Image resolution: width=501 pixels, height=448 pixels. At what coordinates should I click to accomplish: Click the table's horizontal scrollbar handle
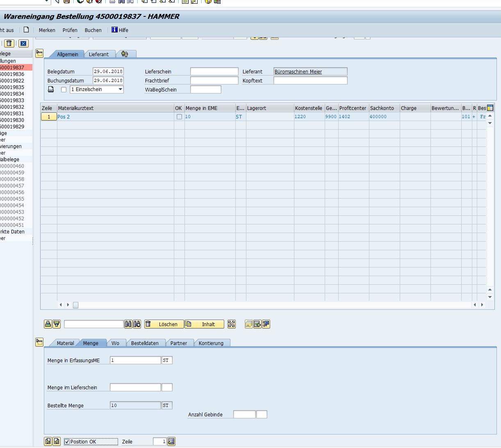(76, 305)
